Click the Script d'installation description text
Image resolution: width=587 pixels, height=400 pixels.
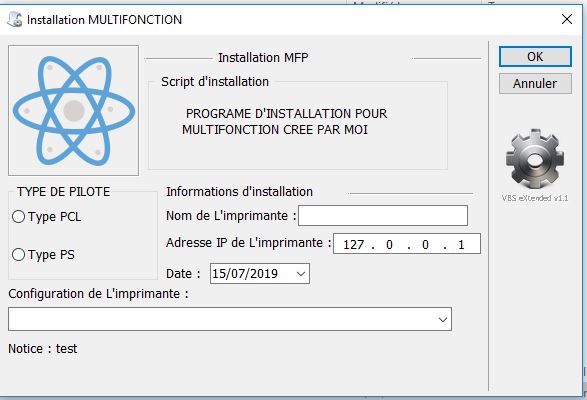(x=285, y=121)
